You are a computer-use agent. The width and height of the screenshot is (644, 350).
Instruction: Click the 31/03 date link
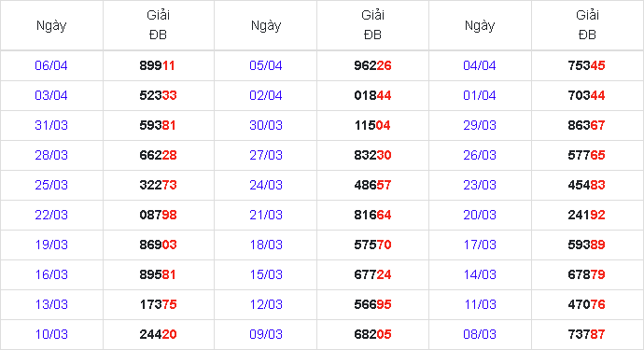point(51,125)
